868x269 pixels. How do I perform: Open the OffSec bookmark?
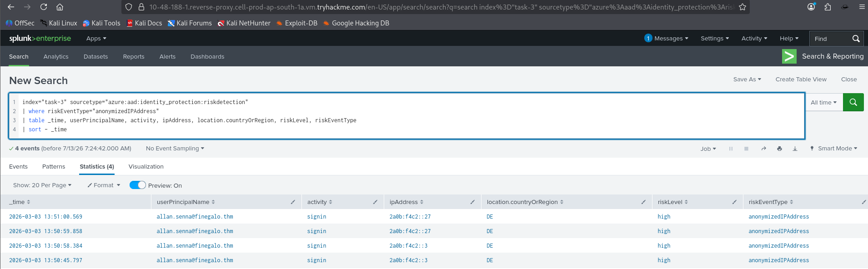pos(20,23)
